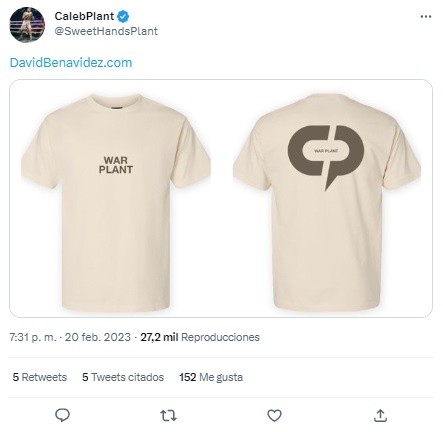The height and width of the screenshot is (432, 443).
Task: Click the 20 feb. 2023 date
Action: tap(98, 337)
